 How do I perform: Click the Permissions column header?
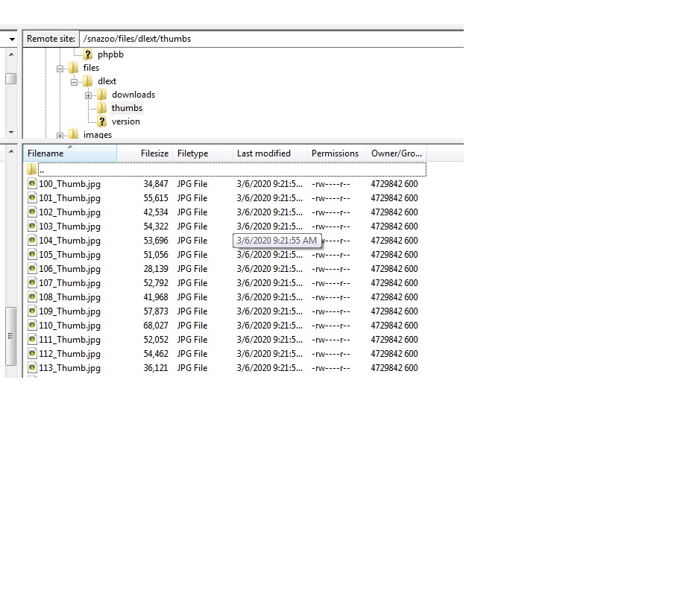point(335,153)
